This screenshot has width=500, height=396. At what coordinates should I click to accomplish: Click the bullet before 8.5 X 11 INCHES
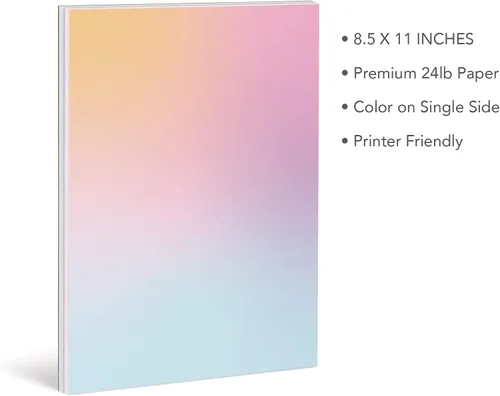click(345, 39)
